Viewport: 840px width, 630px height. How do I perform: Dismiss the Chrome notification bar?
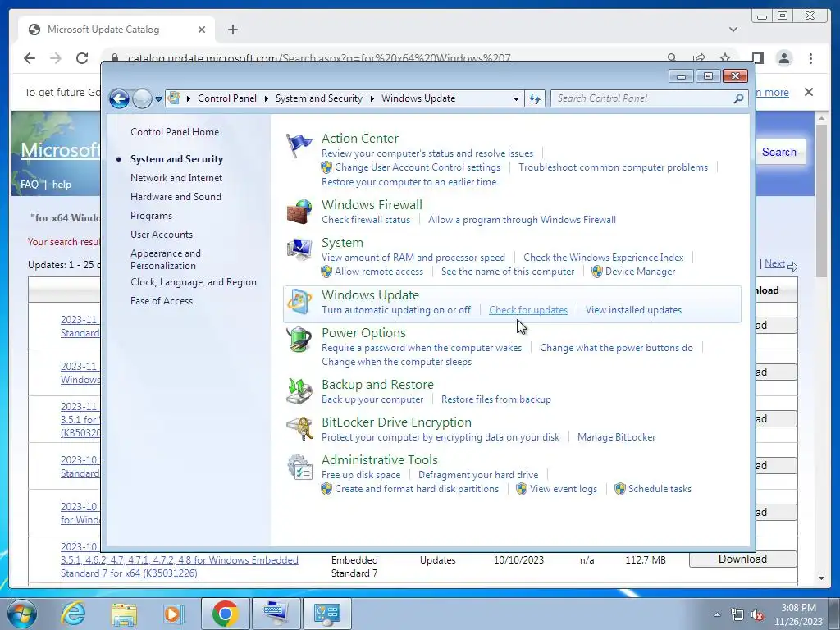pyautogui.click(x=808, y=92)
